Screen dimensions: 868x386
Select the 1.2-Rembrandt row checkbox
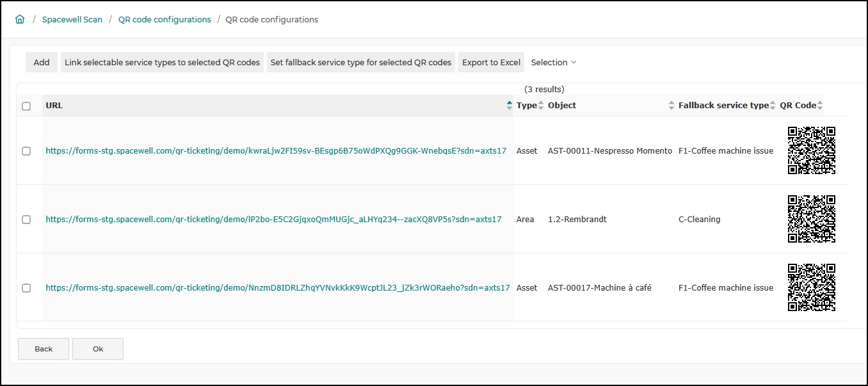tap(26, 220)
